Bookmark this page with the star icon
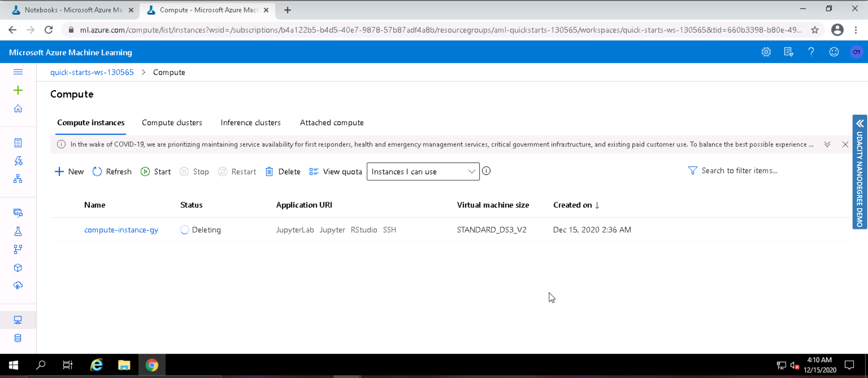 tap(815, 30)
